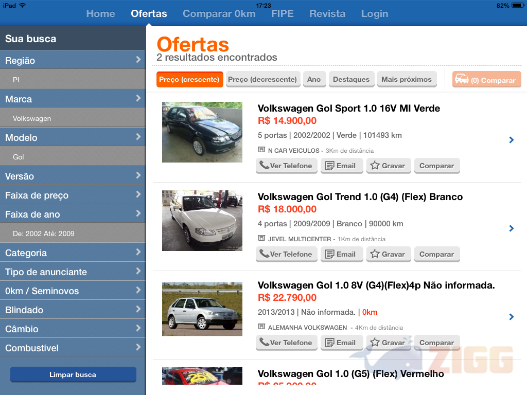Click the (0) Comparar car button
Image resolution: width=527 pixels, height=395 pixels.
coord(486,80)
